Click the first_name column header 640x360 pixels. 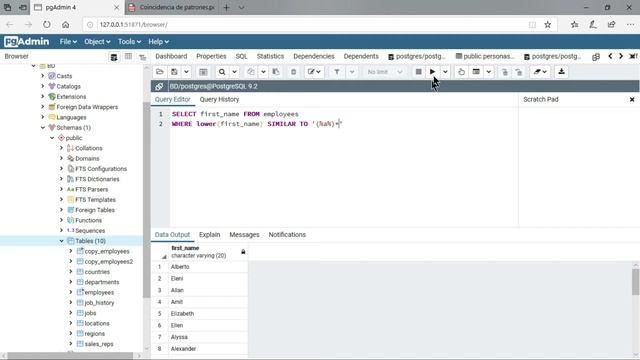(x=200, y=251)
